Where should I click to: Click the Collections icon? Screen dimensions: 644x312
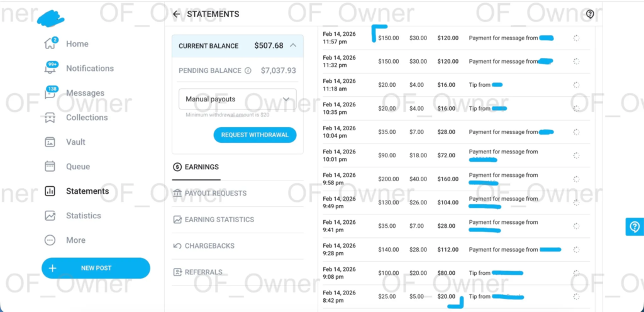(50, 118)
